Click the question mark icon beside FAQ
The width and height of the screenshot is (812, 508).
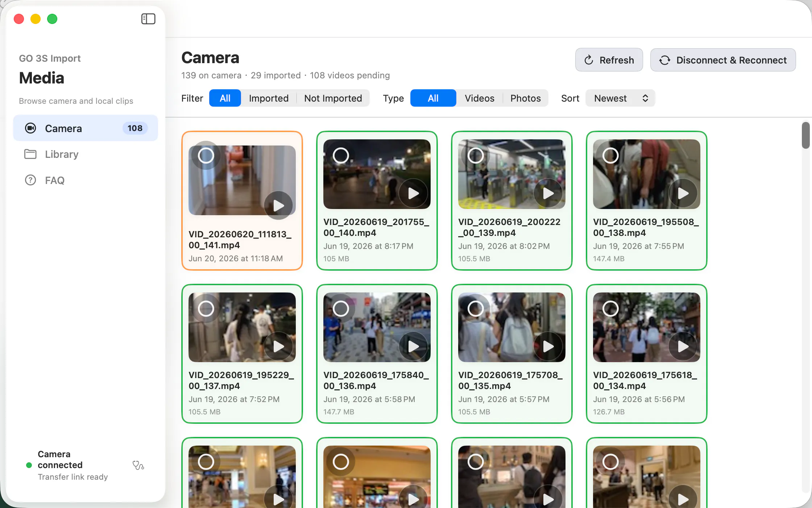pyautogui.click(x=30, y=180)
